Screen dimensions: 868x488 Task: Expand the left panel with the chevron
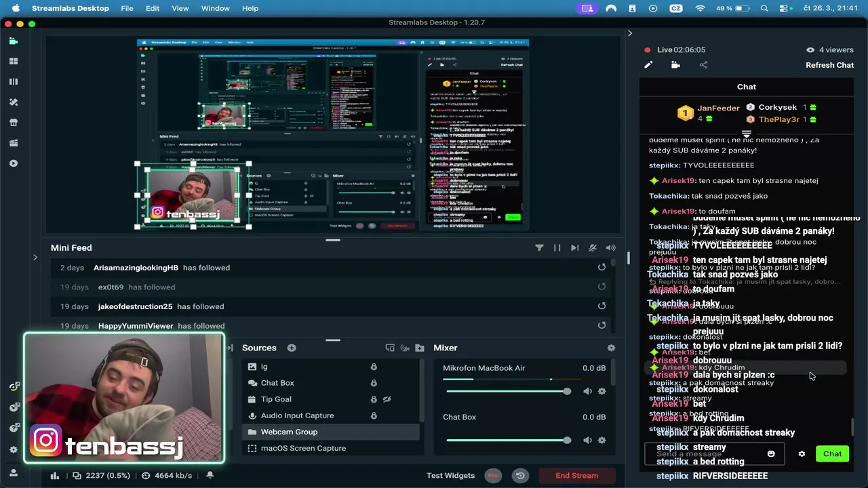35,258
